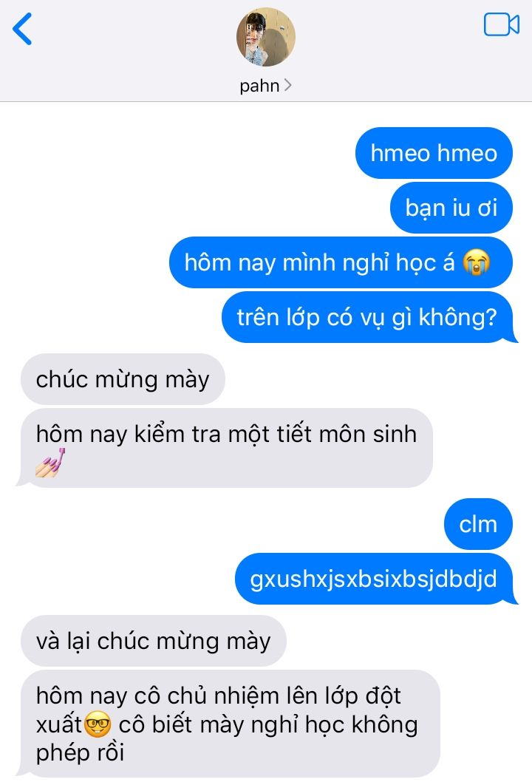The width and height of the screenshot is (532, 782).
Task: Start a FaceTime video call
Action: coord(501,24)
